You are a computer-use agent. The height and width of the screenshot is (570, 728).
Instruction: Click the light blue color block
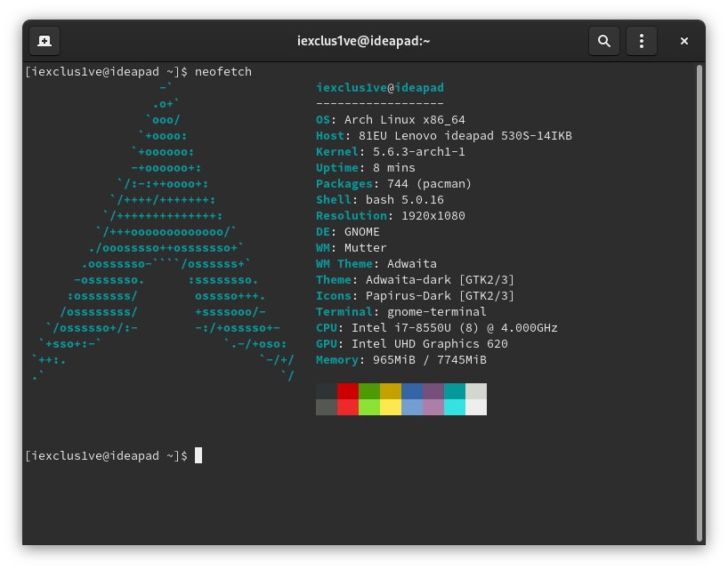pos(412,407)
